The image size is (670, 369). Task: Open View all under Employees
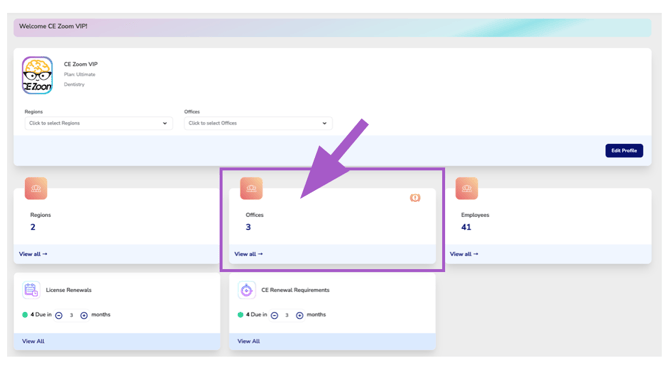click(464, 254)
